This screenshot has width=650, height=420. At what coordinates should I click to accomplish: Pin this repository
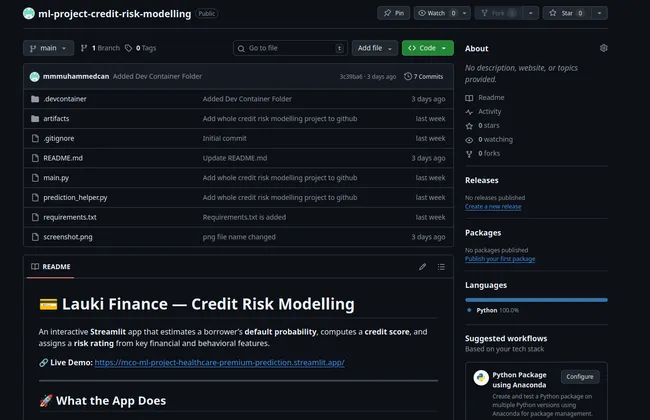coord(394,13)
